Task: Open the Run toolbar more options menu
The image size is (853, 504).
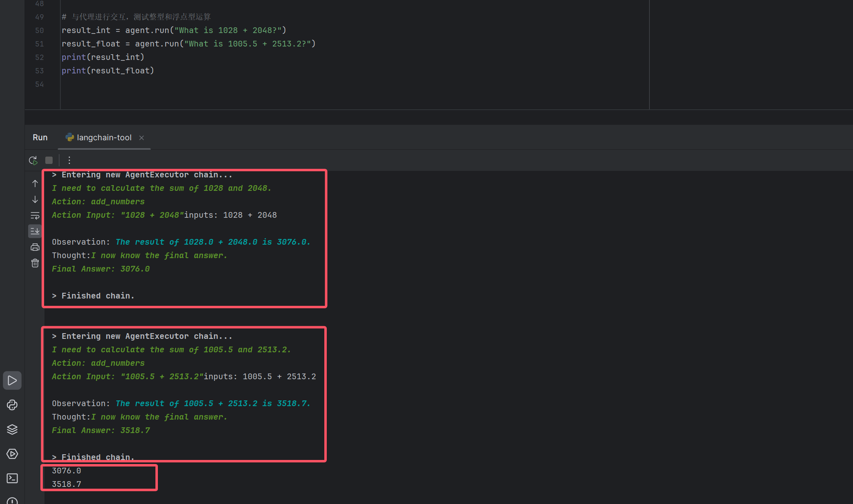Action: 69,160
